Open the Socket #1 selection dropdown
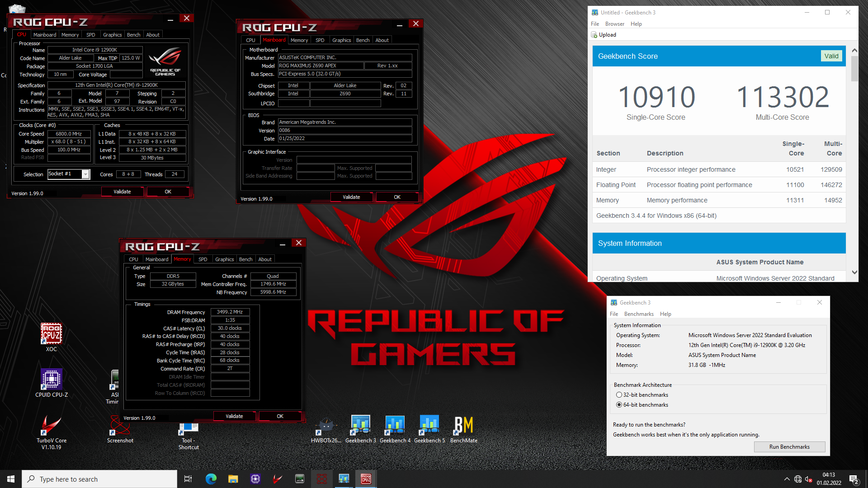Screen dimensions: 868x488 coord(85,174)
